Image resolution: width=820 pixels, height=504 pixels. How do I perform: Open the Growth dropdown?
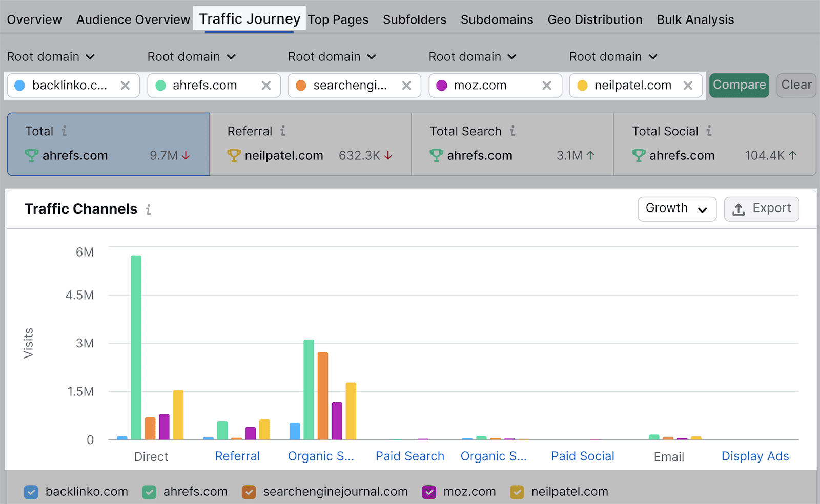point(676,208)
